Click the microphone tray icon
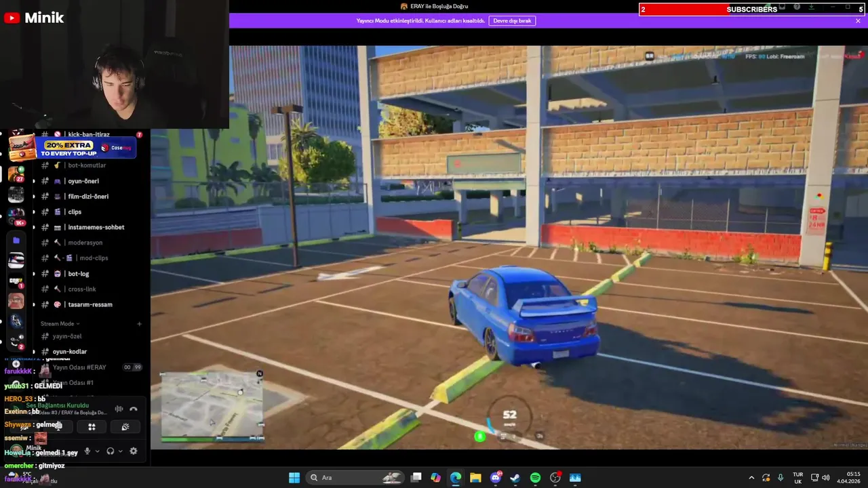868x488 pixels. [x=781, y=478]
